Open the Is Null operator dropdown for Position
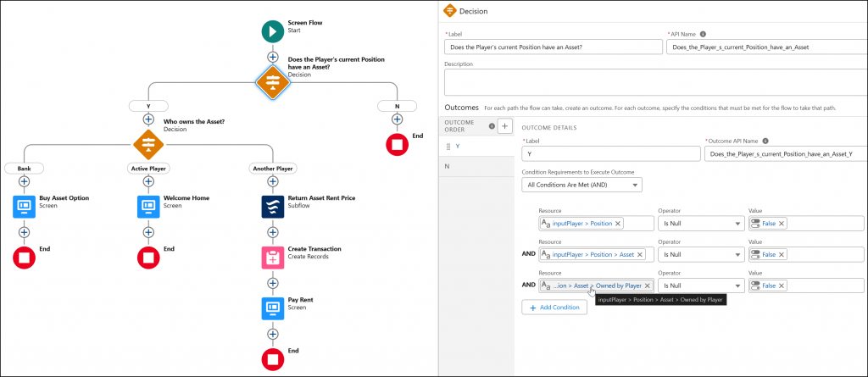The width and height of the screenshot is (868, 377). 699,224
